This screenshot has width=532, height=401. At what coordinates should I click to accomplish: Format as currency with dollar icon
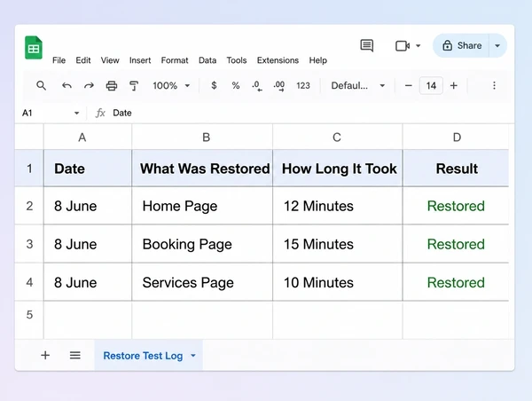tap(214, 85)
